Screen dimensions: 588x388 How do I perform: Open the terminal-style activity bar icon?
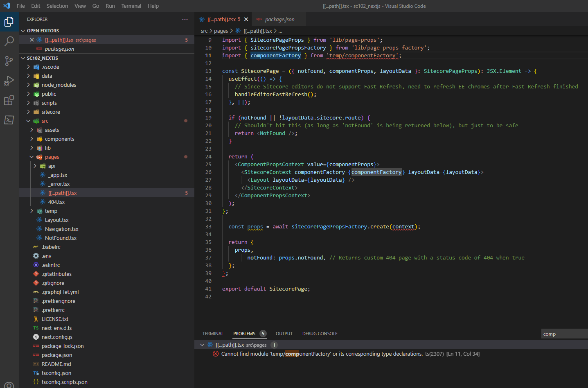tap(9, 120)
